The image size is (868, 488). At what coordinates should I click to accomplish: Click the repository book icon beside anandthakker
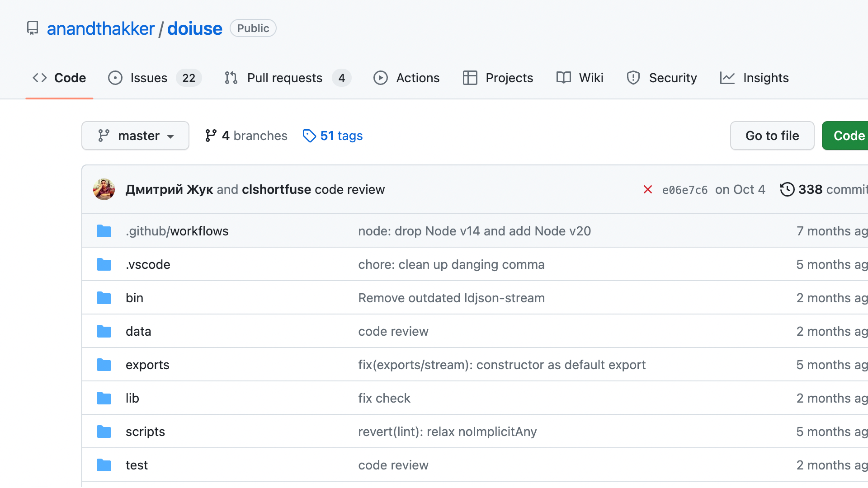pos(33,28)
